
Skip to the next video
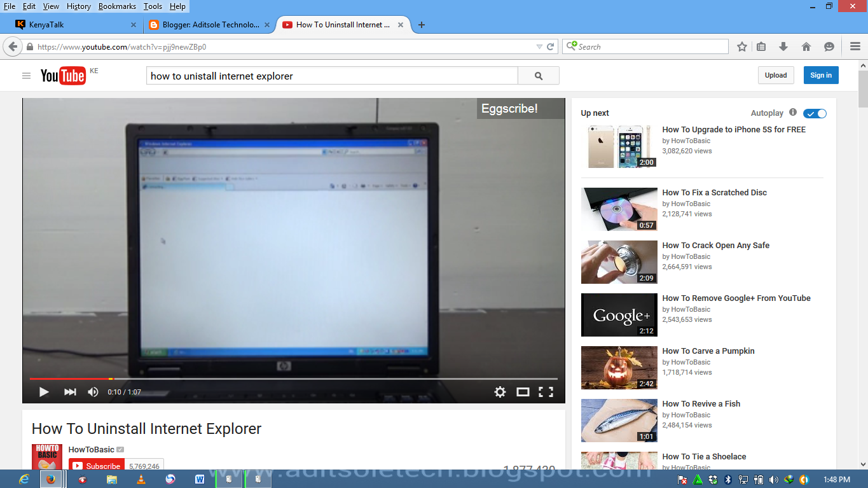pyautogui.click(x=70, y=392)
